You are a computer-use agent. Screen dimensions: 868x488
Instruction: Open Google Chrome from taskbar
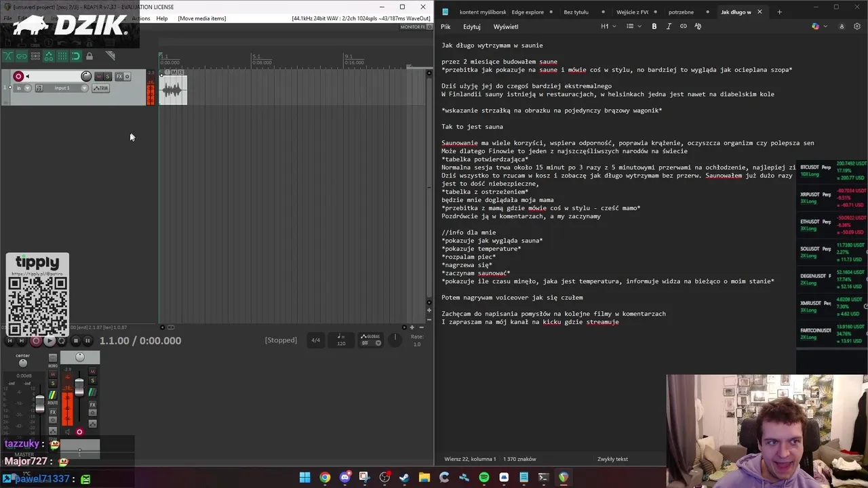point(325,478)
